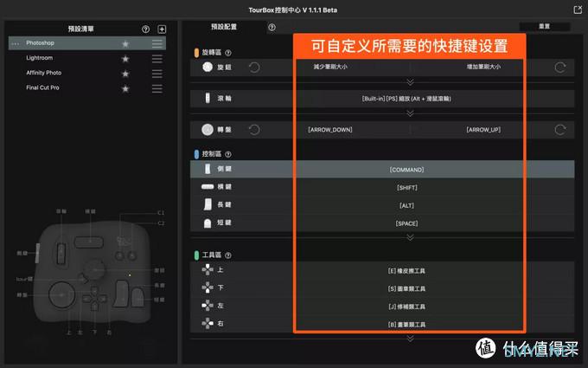Open help icon beside 控制區 heading
The width and height of the screenshot is (588, 368).
228,154
